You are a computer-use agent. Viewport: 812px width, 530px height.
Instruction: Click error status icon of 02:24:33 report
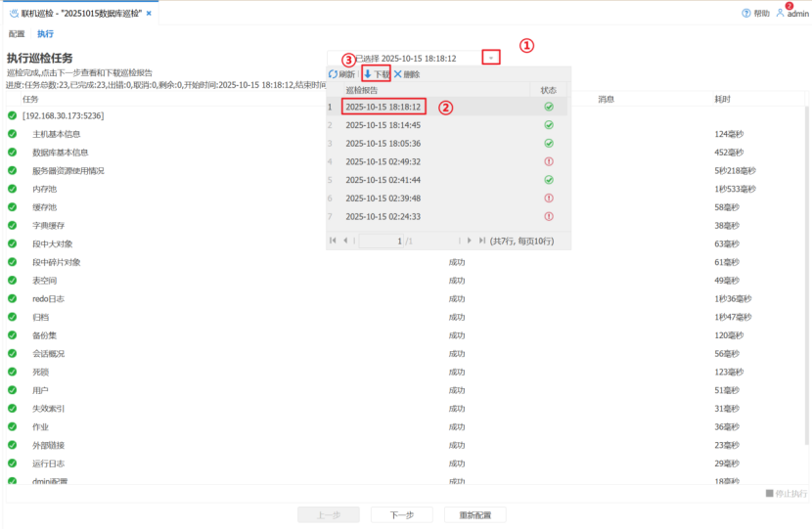[549, 216]
